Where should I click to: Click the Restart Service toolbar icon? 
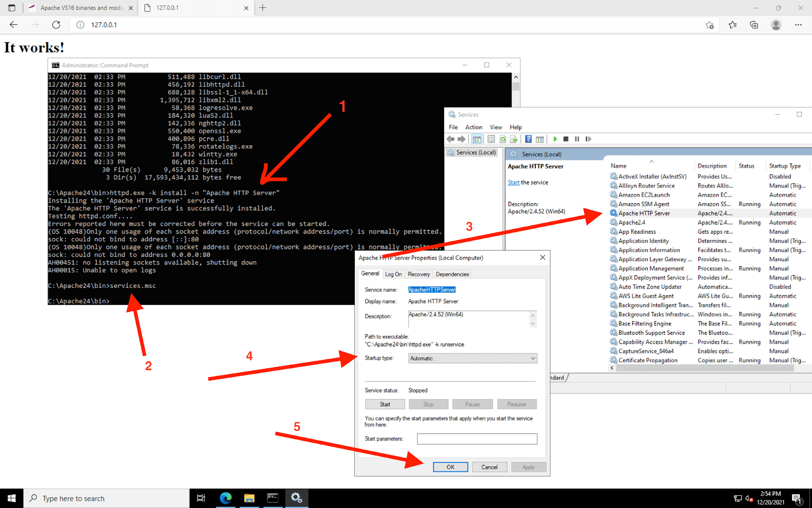point(588,139)
